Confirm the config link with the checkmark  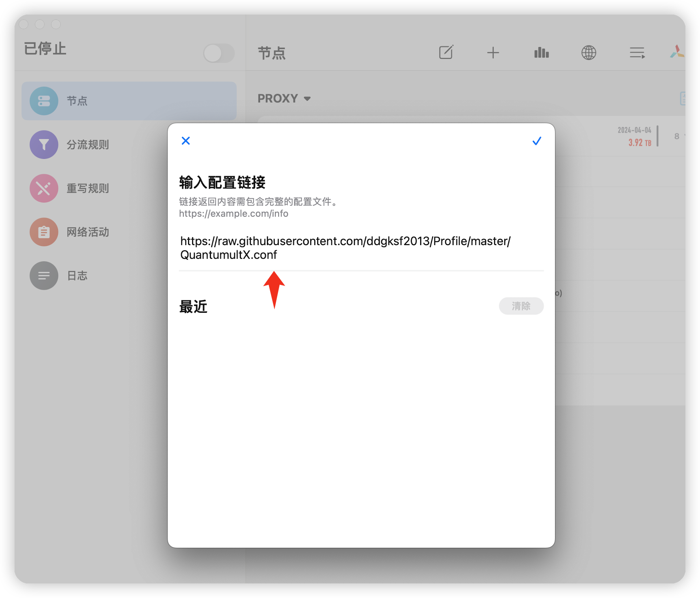[x=537, y=141]
